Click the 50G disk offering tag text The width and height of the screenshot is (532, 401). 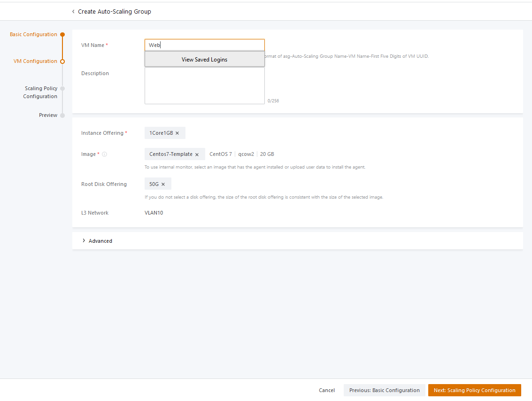pos(154,185)
